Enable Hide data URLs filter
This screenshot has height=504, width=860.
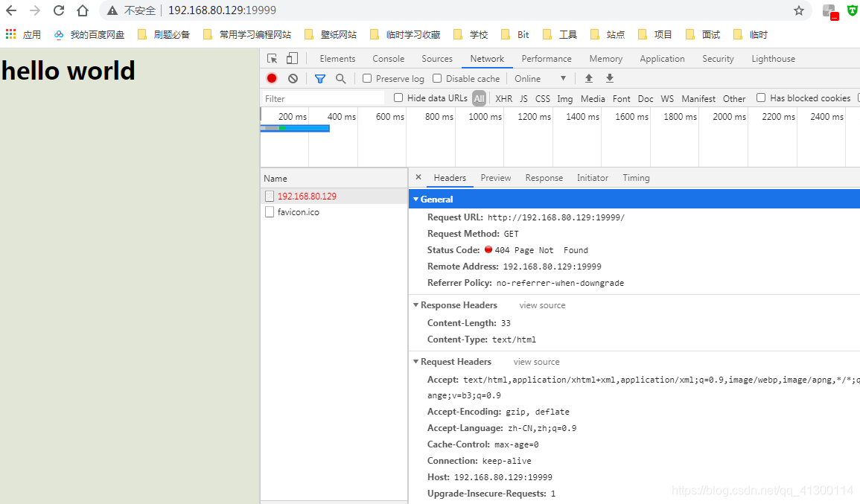(x=398, y=98)
